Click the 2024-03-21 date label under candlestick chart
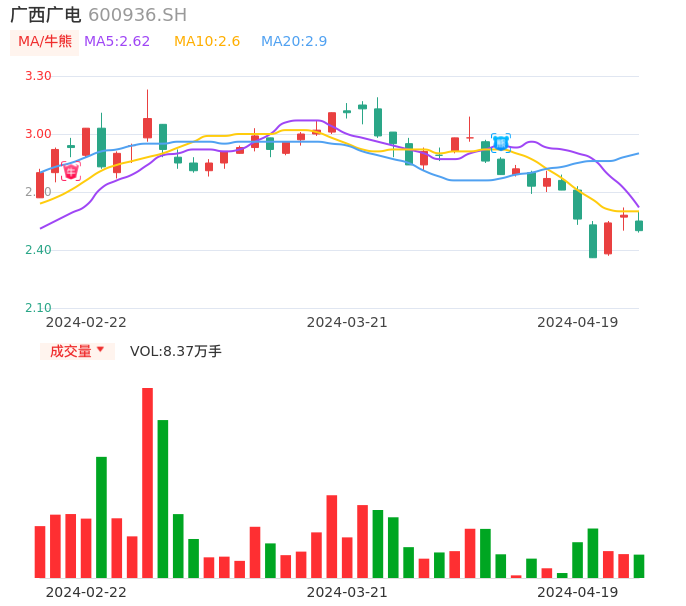This screenshot has width=686, height=606. (347, 322)
